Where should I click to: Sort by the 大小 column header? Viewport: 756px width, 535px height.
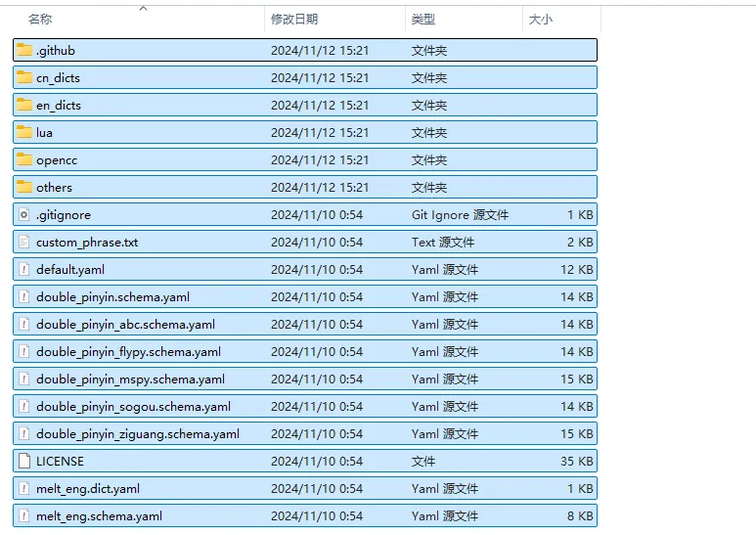(x=541, y=20)
